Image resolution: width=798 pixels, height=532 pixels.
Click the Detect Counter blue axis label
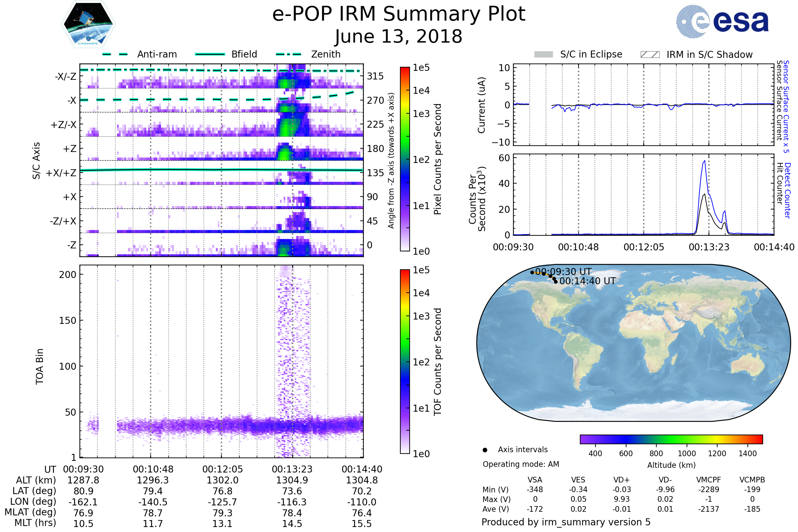pyautogui.click(x=787, y=190)
